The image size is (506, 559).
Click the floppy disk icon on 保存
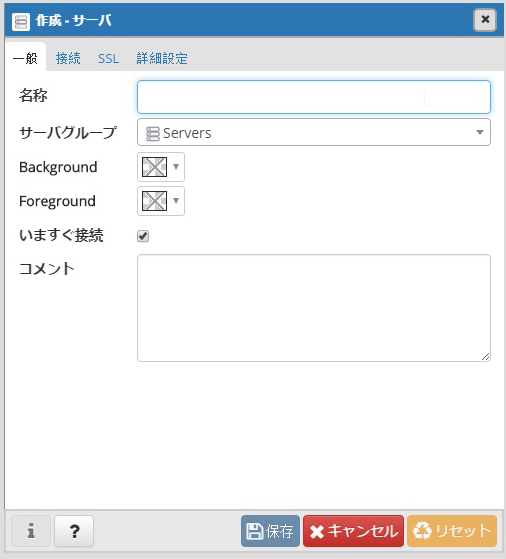[255, 531]
